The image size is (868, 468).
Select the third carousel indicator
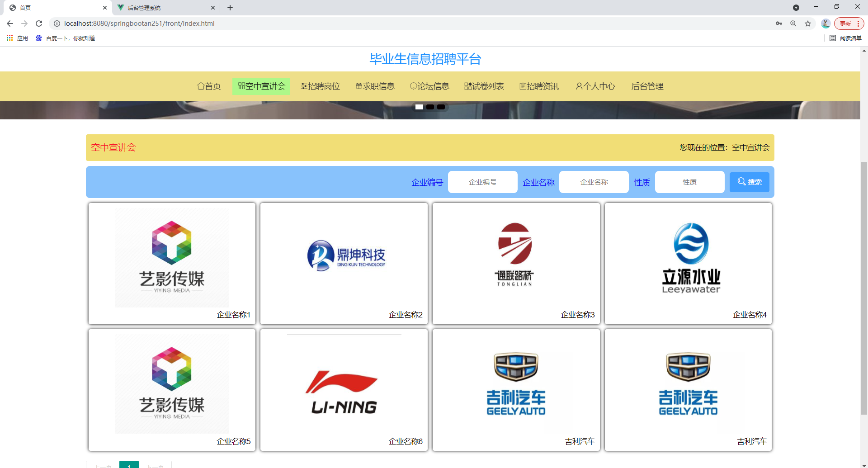(x=441, y=107)
